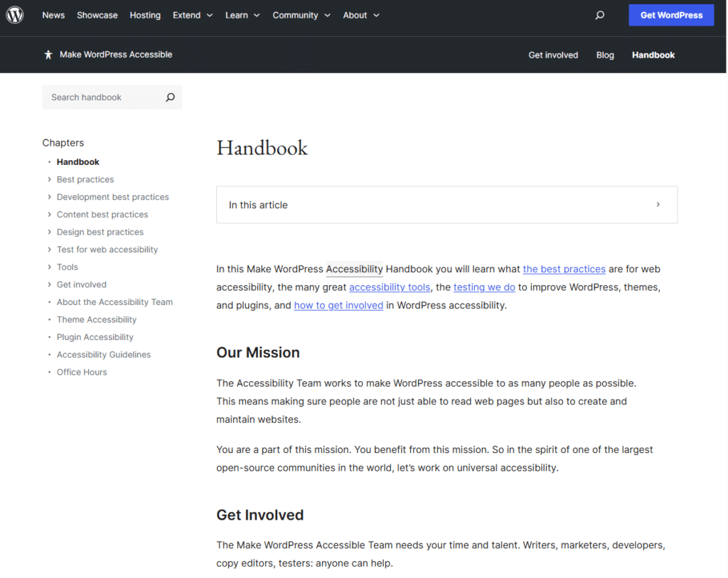Open the site search magnifier in top bar
This screenshot has height=578, width=728.
(x=600, y=15)
